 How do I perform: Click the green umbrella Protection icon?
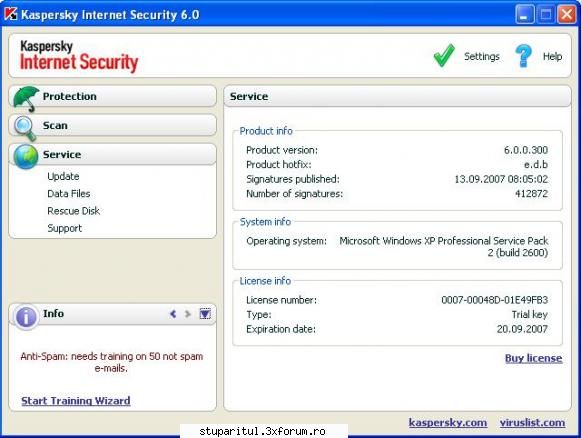click(26, 99)
